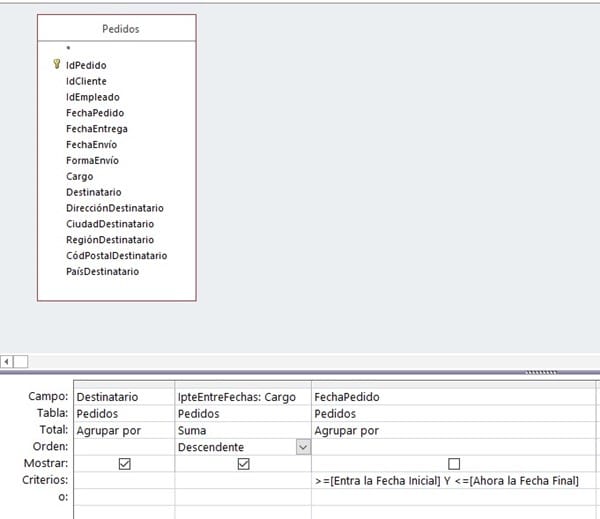Select the Cargo field in Pedidos table
600x519 pixels.
[79, 177]
